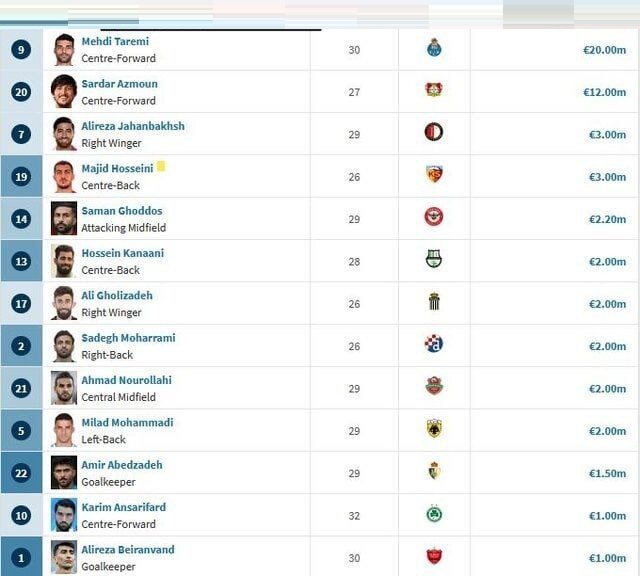Image resolution: width=640 pixels, height=576 pixels.
Task: Open Sardar Azmoun player name link
Action: click(120, 84)
